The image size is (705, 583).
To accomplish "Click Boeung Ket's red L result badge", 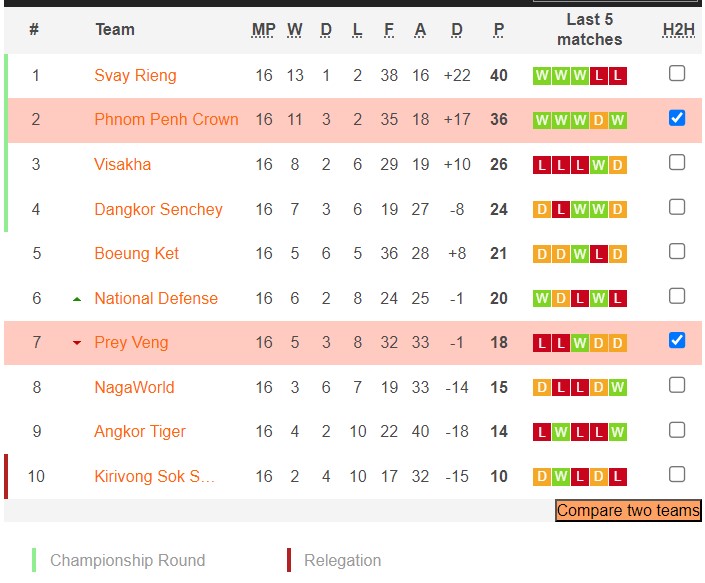I will click(599, 254).
